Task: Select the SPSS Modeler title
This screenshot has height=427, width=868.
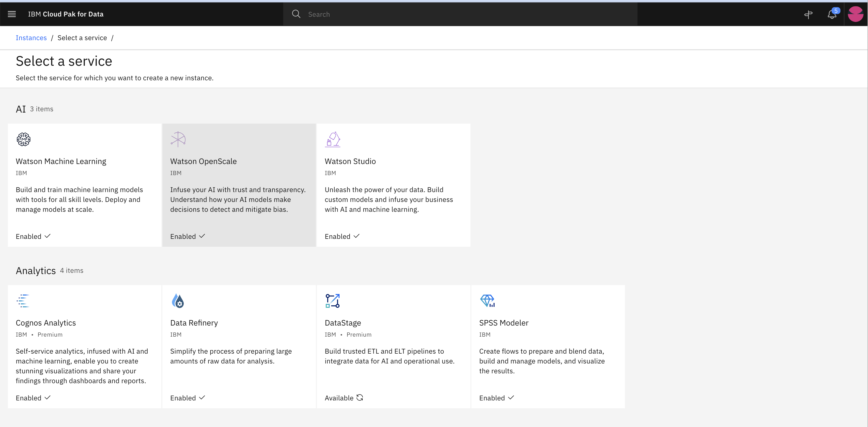Action: pyautogui.click(x=504, y=323)
